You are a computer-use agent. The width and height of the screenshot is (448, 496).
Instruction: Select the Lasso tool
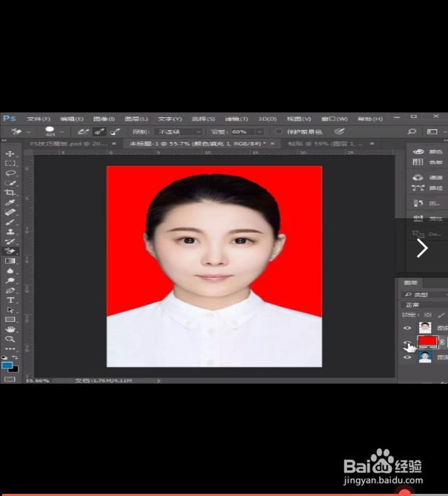(10, 173)
